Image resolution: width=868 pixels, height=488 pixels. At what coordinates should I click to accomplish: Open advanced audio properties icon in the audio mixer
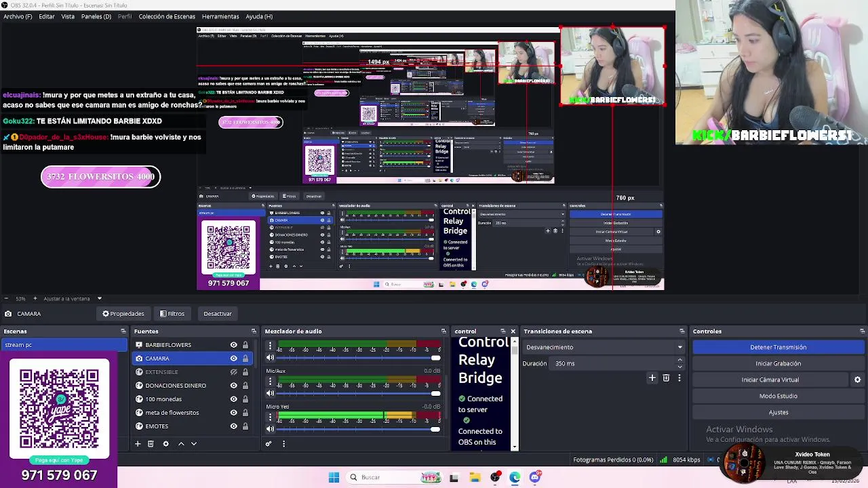point(269,444)
